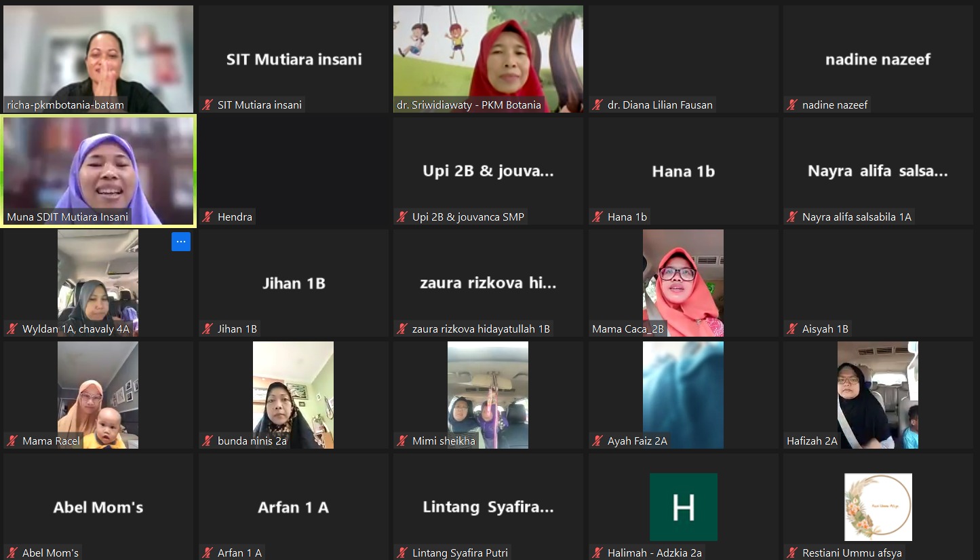Click the mic icon beside dr. Diana Lilian Fausan

[597, 105]
